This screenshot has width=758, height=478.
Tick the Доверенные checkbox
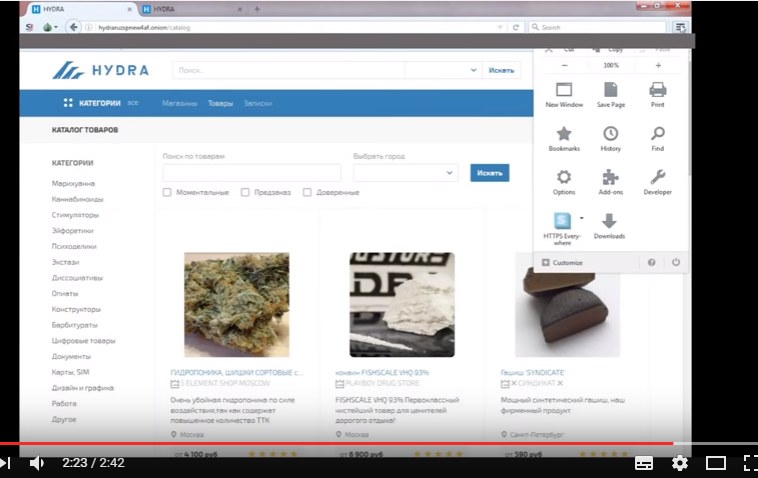click(x=307, y=192)
